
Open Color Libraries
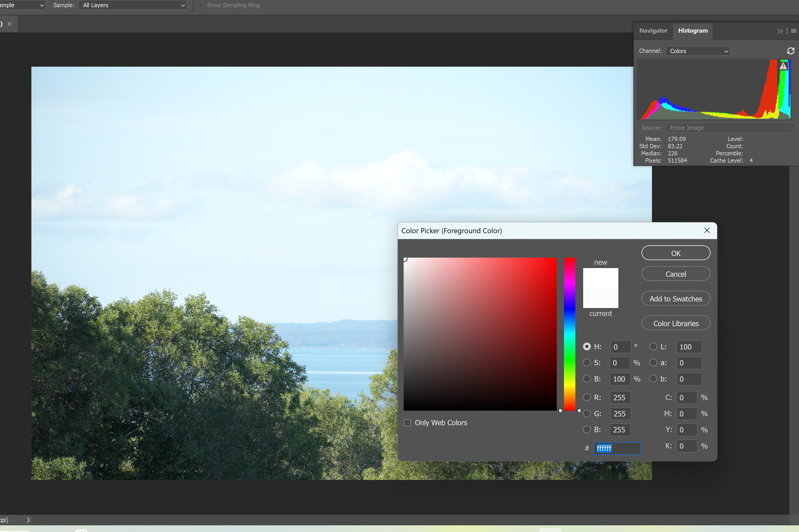(675, 323)
